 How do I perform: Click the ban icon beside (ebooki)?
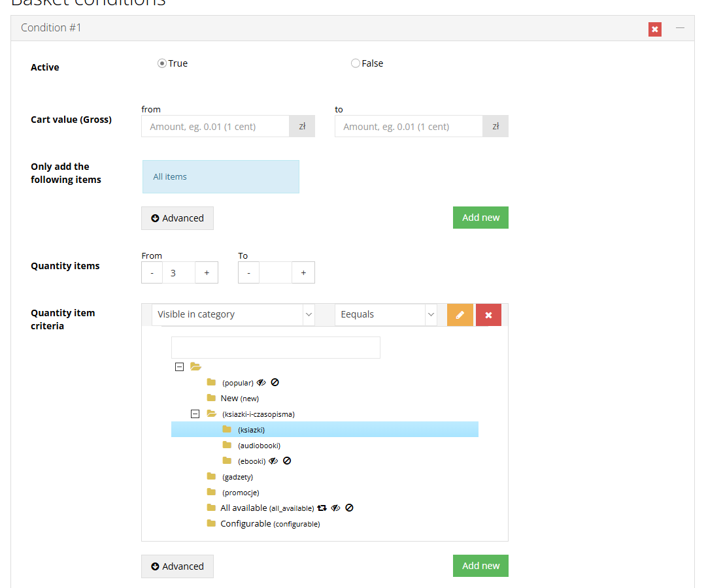(287, 461)
